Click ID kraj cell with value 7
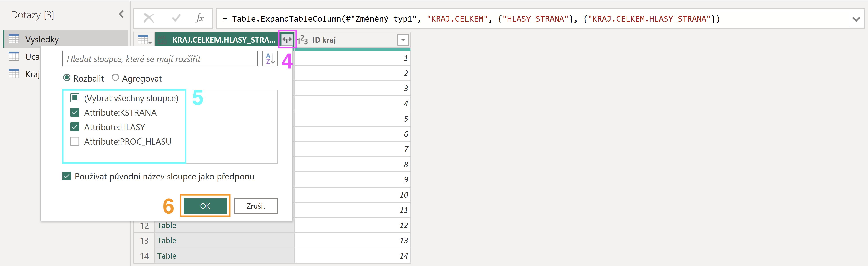868x266 pixels. coord(352,149)
